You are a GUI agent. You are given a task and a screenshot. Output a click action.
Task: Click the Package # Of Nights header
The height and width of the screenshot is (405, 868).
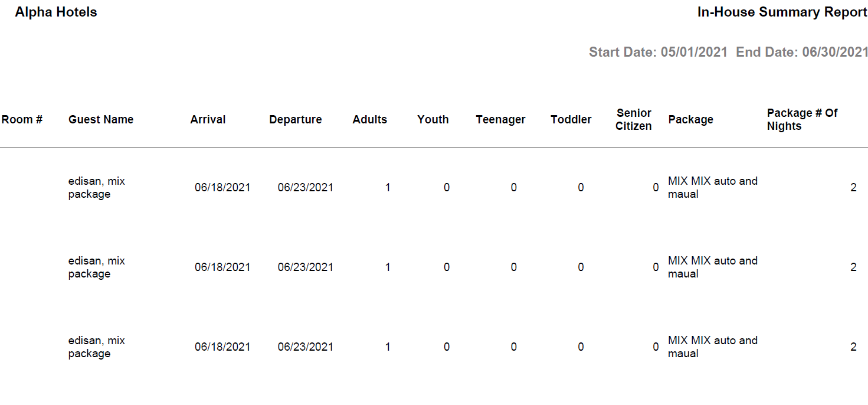802,120
